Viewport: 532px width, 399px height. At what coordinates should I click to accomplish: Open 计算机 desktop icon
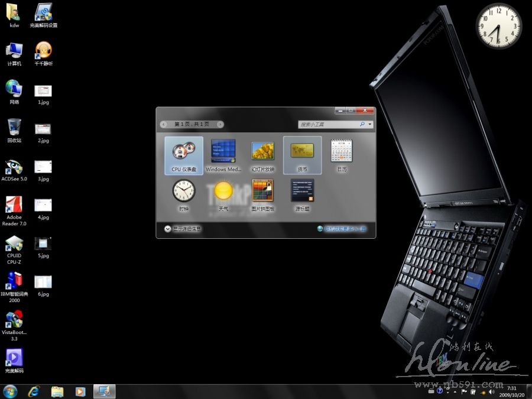14,54
